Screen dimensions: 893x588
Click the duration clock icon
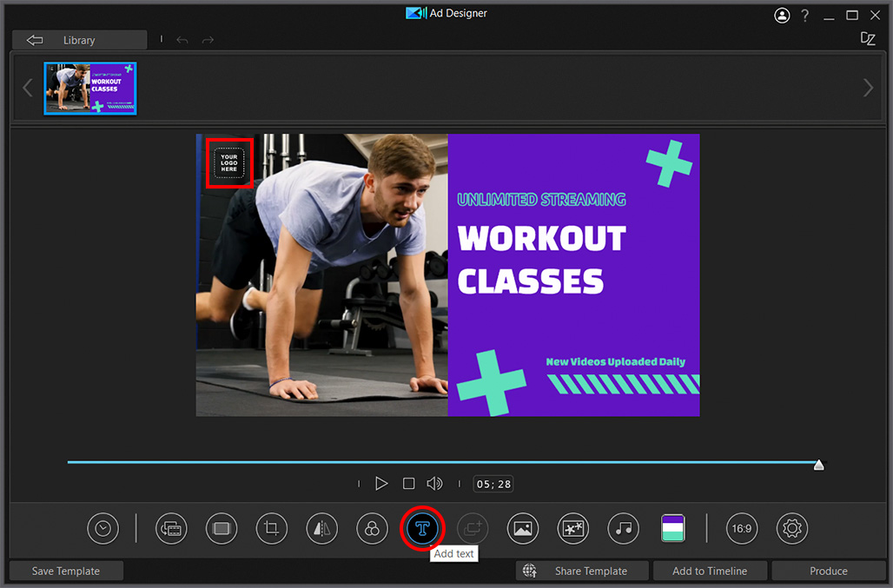(103, 528)
